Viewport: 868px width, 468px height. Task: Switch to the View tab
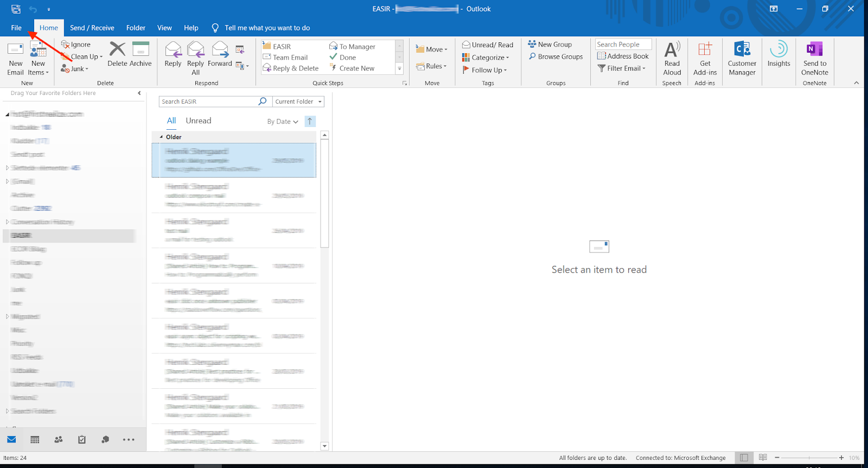(164, 28)
